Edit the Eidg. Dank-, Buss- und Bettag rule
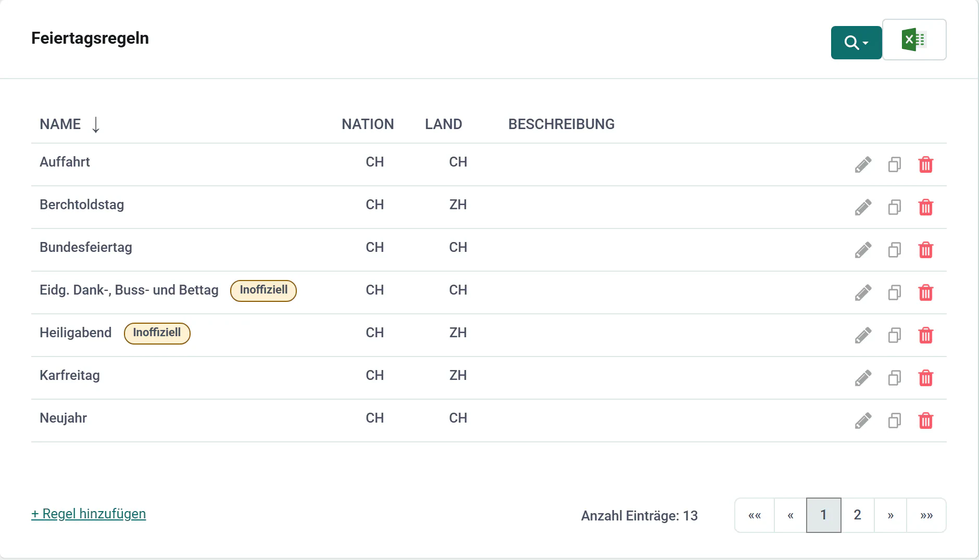Image resolution: width=979 pixels, height=560 pixels. [x=863, y=292]
